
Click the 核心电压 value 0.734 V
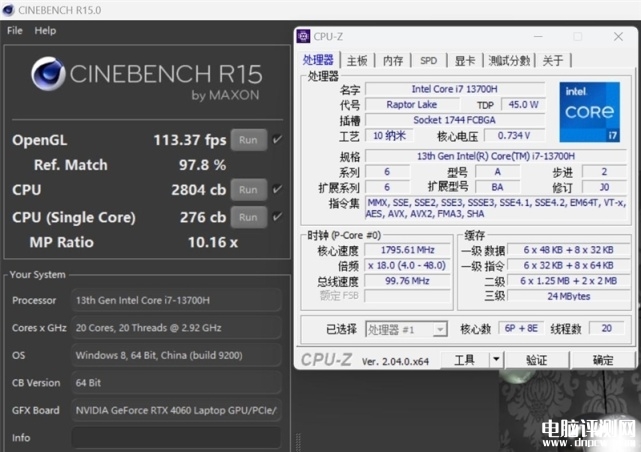(x=514, y=135)
